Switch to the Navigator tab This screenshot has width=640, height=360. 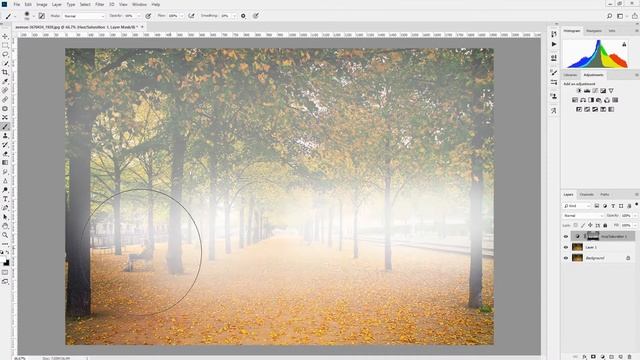coord(594,31)
